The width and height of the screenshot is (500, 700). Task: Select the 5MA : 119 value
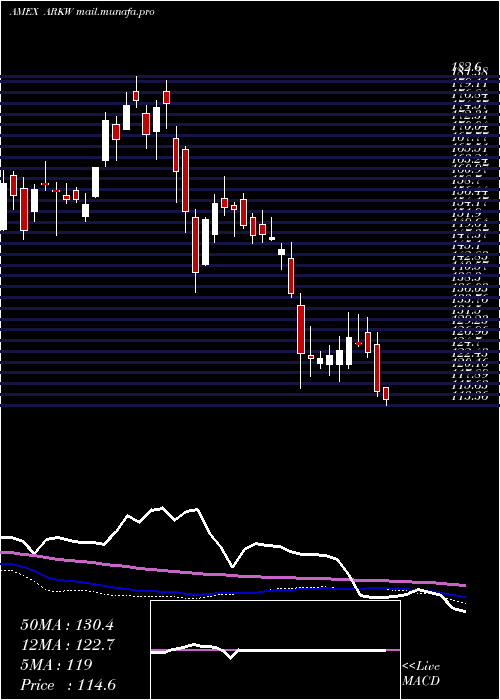(56, 665)
